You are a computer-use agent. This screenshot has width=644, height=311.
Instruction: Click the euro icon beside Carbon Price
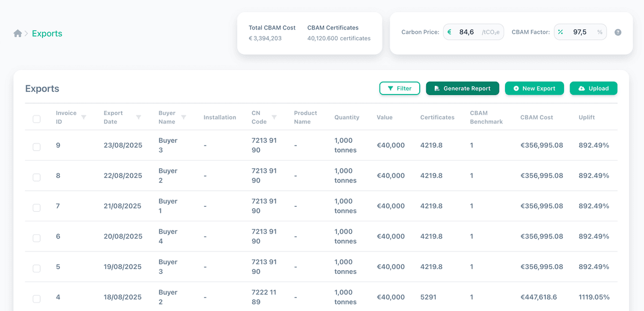coord(449,32)
